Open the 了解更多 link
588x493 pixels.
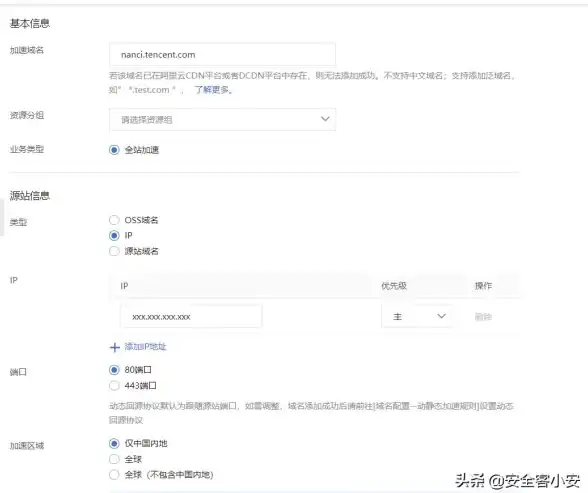click(212, 90)
